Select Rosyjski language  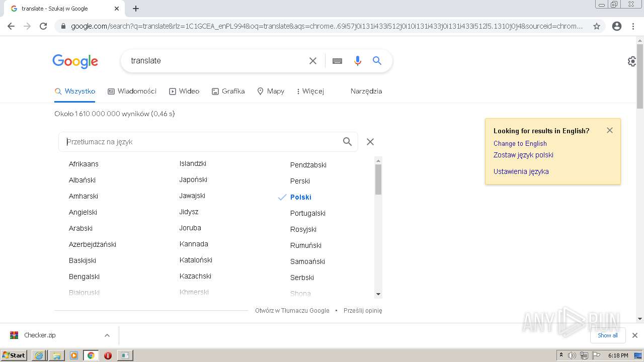point(303,229)
